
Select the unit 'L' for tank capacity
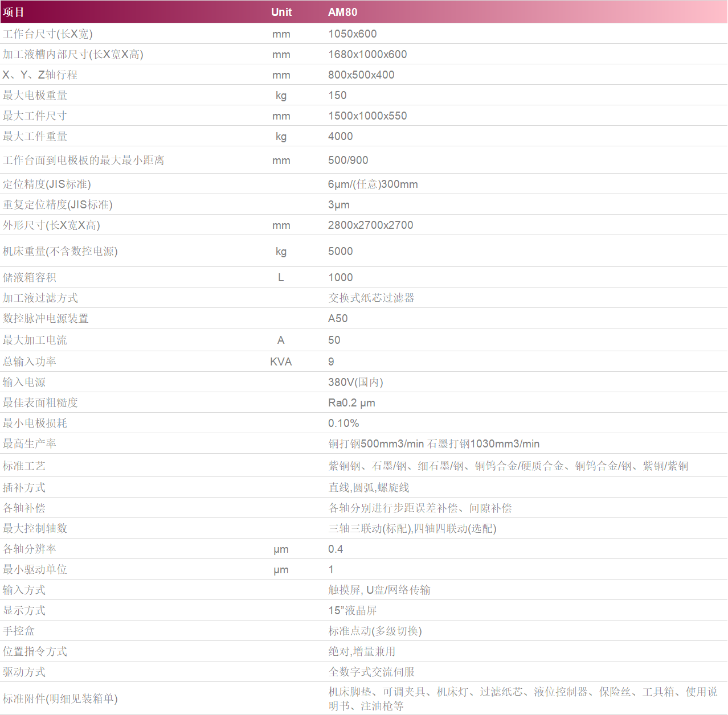[281, 277]
